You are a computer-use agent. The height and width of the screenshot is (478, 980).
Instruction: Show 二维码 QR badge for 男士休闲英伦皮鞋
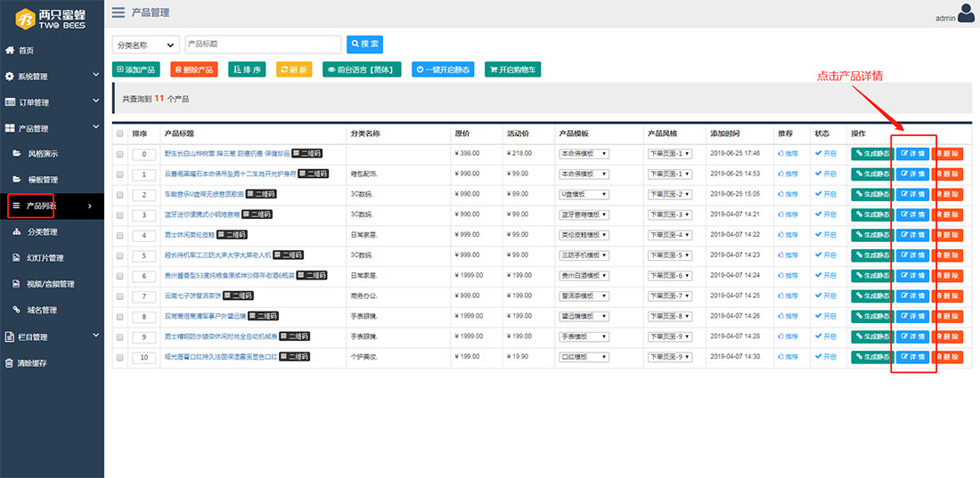(x=232, y=235)
